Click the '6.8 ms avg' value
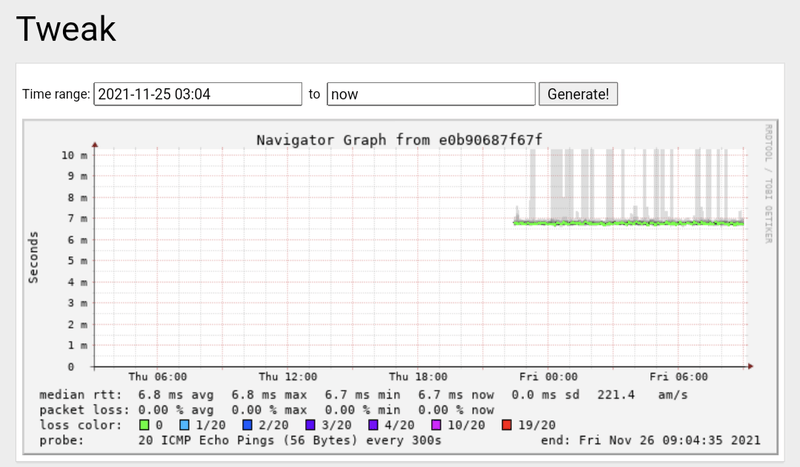Image resolution: width=800 pixels, height=467 pixels. tap(176, 395)
